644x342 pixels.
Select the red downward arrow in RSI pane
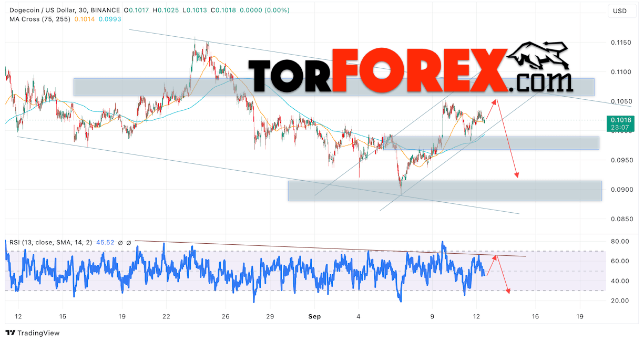503,274
